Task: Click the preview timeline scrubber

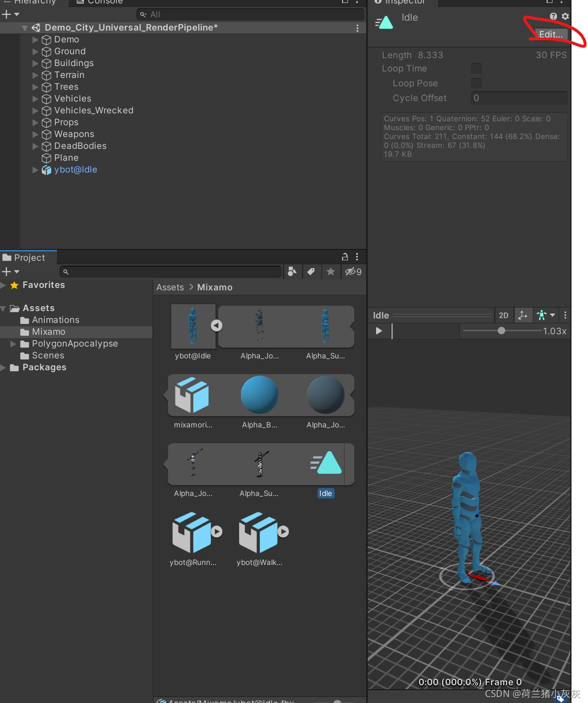Action: coord(392,331)
